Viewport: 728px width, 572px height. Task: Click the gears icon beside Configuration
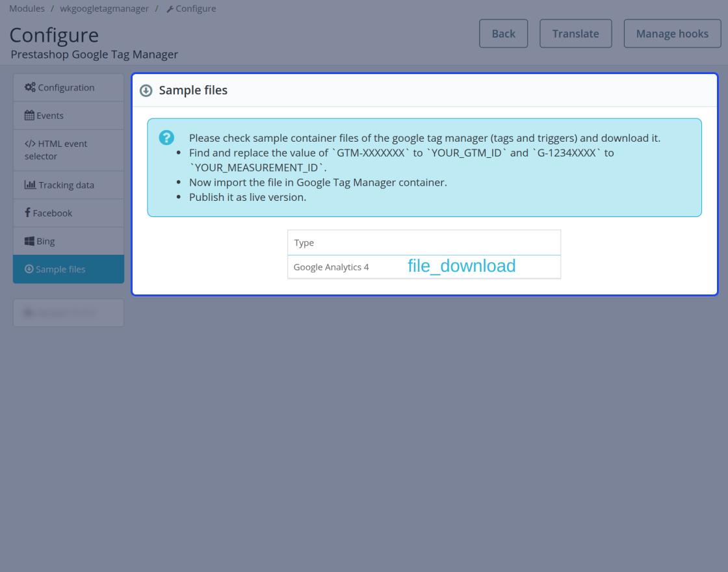click(x=30, y=87)
